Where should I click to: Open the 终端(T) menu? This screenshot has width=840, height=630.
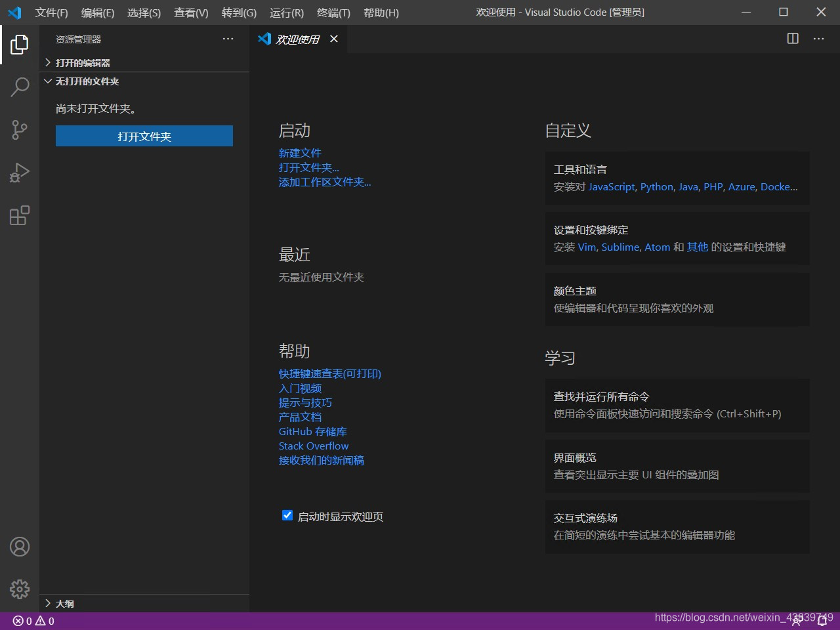click(333, 12)
